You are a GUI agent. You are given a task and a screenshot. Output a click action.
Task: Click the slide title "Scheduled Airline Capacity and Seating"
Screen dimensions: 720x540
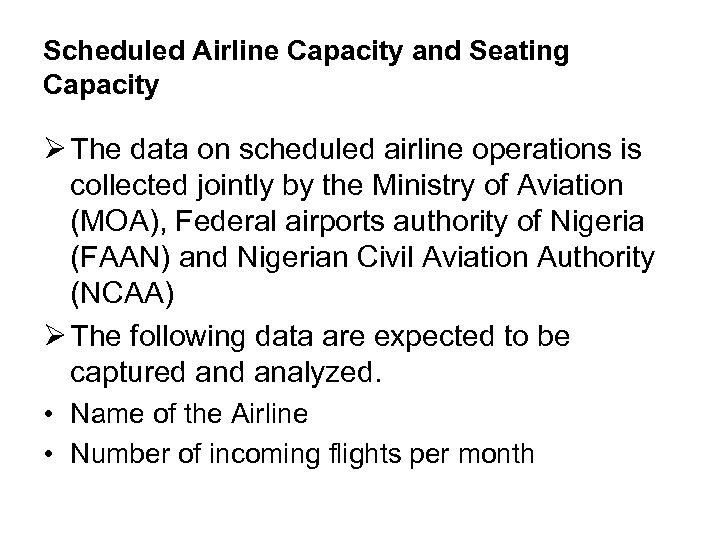[306, 53]
